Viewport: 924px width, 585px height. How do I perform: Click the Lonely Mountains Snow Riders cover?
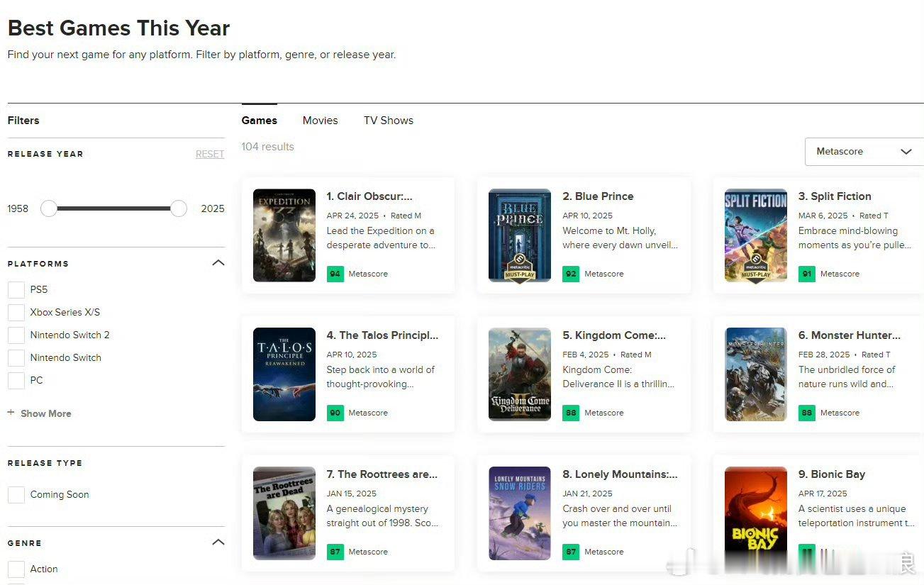pos(520,513)
